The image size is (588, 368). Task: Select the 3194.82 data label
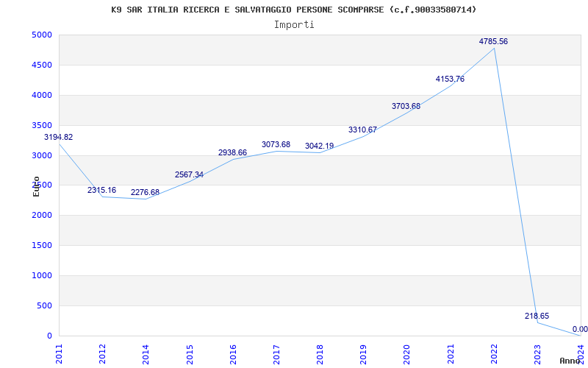coord(59,137)
